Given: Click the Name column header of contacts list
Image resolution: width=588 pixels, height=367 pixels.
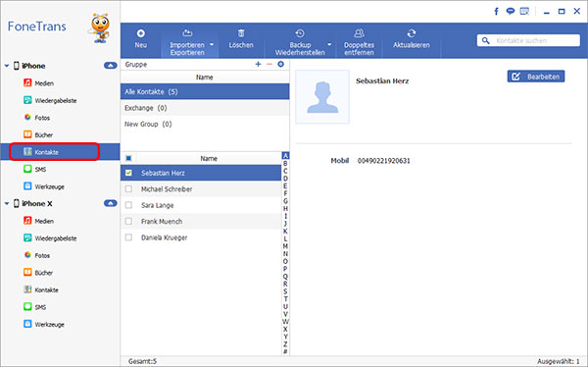Looking at the screenshot, I should [x=209, y=159].
